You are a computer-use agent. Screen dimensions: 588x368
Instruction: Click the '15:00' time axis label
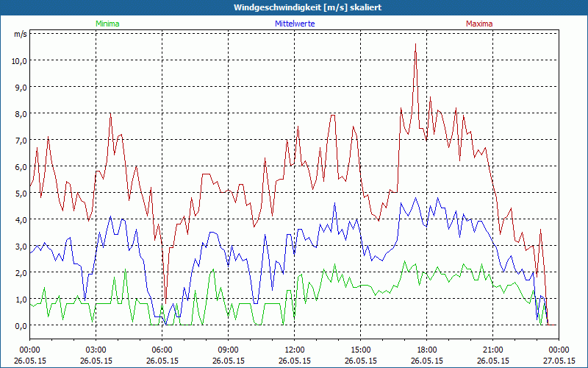[360, 350]
